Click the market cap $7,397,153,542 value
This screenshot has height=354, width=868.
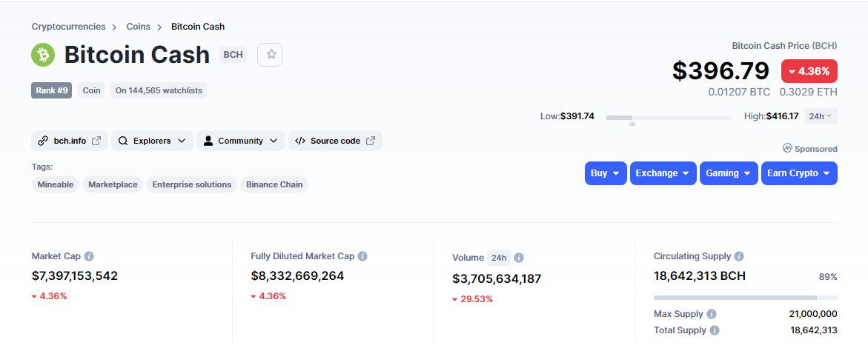pyautogui.click(x=75, y=275)
